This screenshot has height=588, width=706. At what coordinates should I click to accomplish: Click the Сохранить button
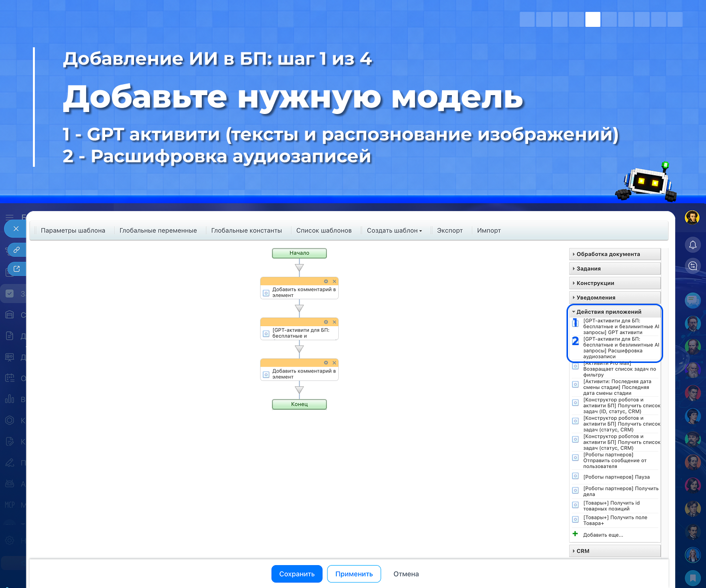point(297,574)
